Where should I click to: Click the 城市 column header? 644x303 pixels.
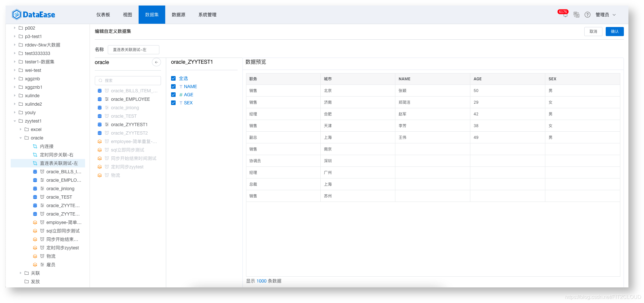358,79
